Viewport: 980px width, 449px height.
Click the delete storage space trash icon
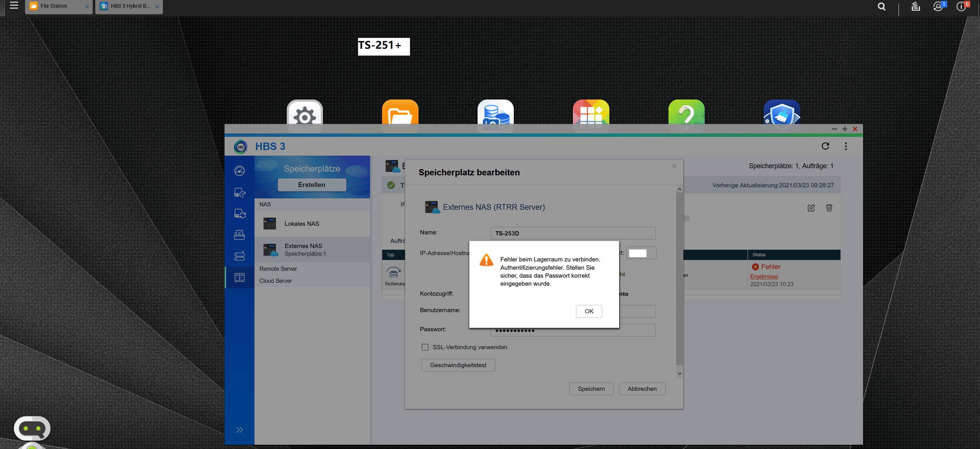pos(829,208)
